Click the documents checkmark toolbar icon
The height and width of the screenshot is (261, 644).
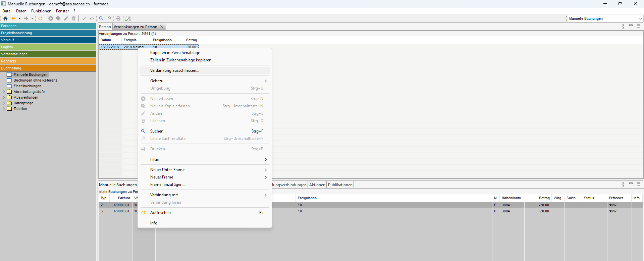128,18
